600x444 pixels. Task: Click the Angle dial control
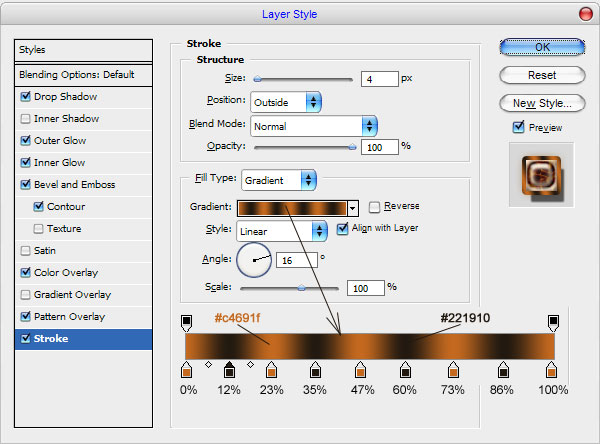(x=254, y=260)
